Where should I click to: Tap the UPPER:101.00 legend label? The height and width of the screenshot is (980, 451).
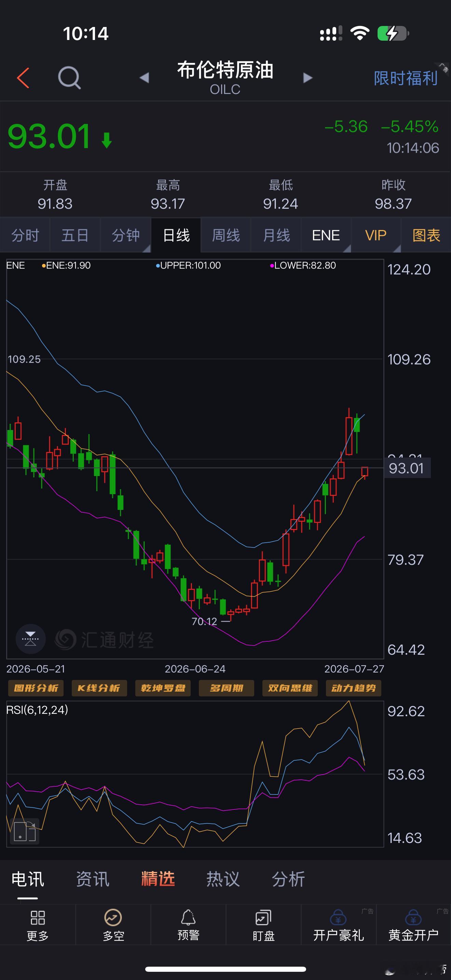188,266
